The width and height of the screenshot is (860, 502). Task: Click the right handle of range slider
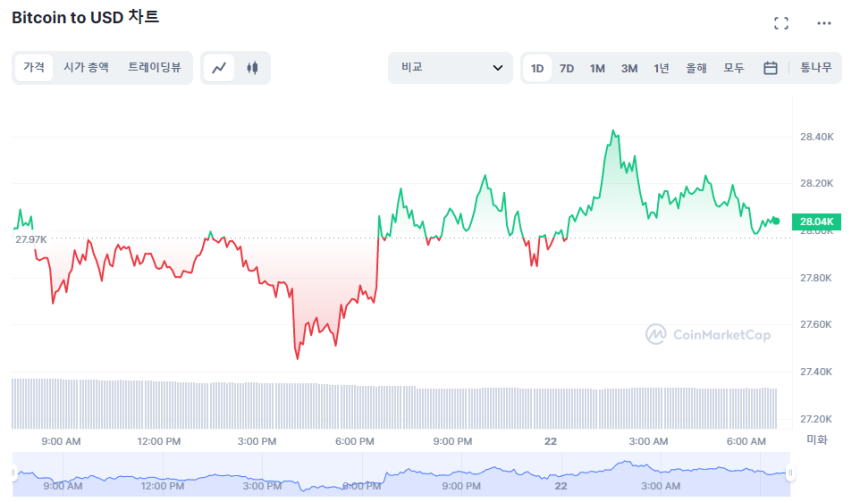coord(790,473)
